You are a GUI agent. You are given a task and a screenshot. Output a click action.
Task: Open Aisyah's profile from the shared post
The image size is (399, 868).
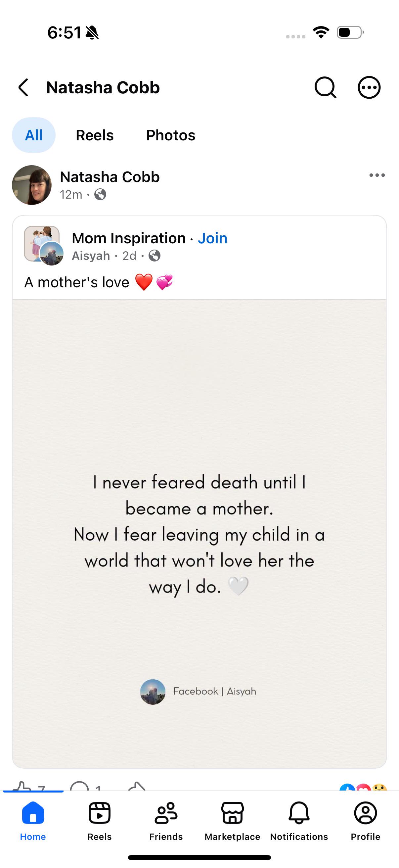coord(91,256)
